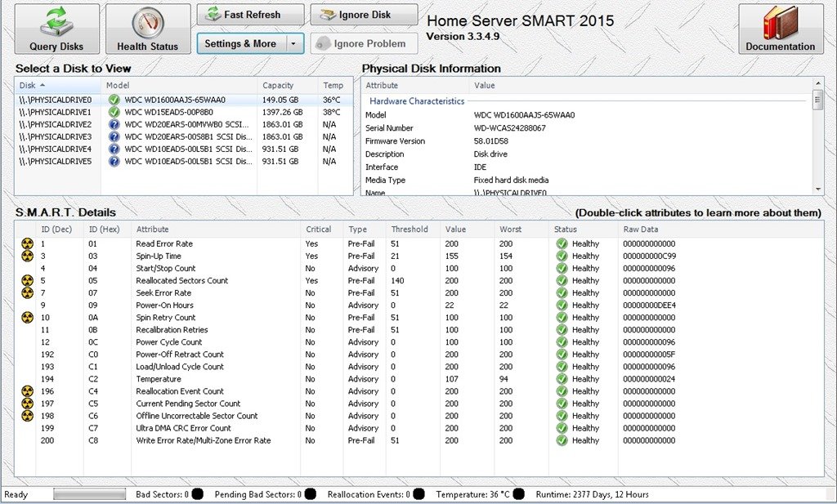Click the status bar progress bar
Image resolution: width=837 pixels, height=504 pixels.
click(x=90, y=494)
